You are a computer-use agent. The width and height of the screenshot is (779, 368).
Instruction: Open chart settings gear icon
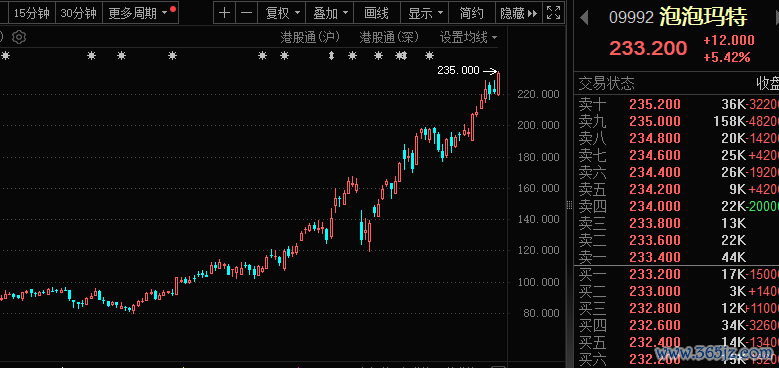pyautogui.click(x=19, y=37)
